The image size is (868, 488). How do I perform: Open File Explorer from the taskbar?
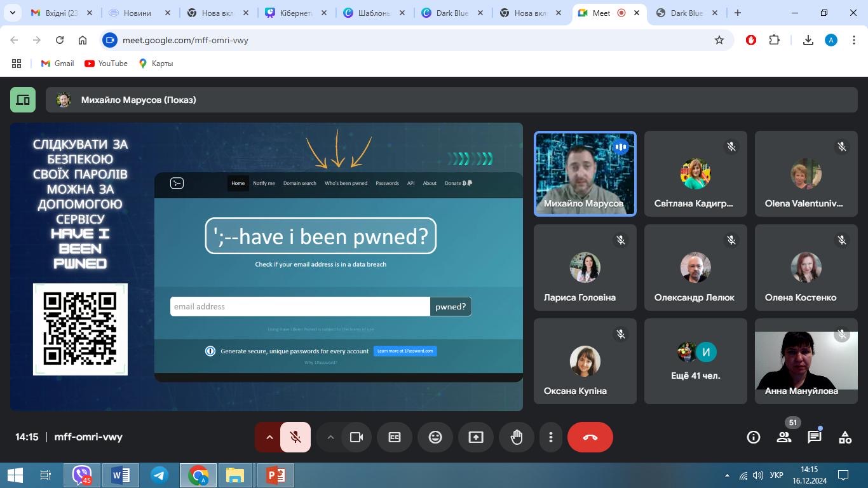(x=235, y=475)
